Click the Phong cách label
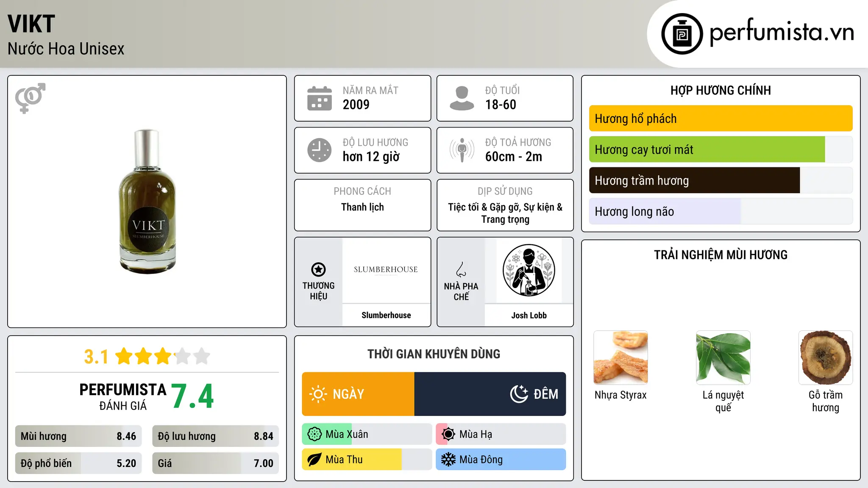Screen dimensions: 868x488 click(362, 191)
